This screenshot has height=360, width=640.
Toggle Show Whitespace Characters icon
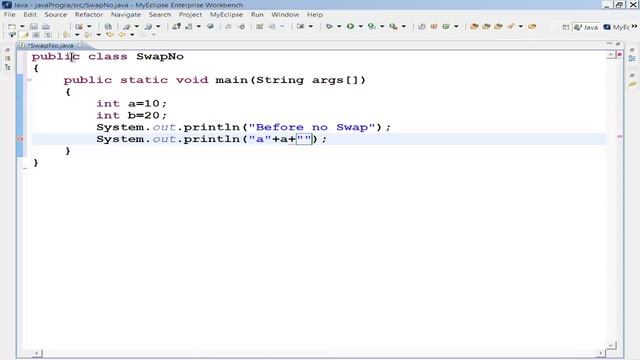(48, 35)
